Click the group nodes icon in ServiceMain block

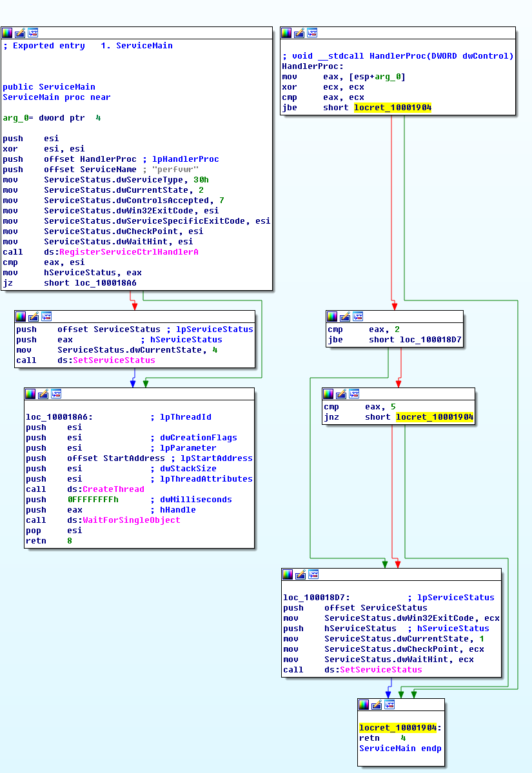tap(32, 33)
